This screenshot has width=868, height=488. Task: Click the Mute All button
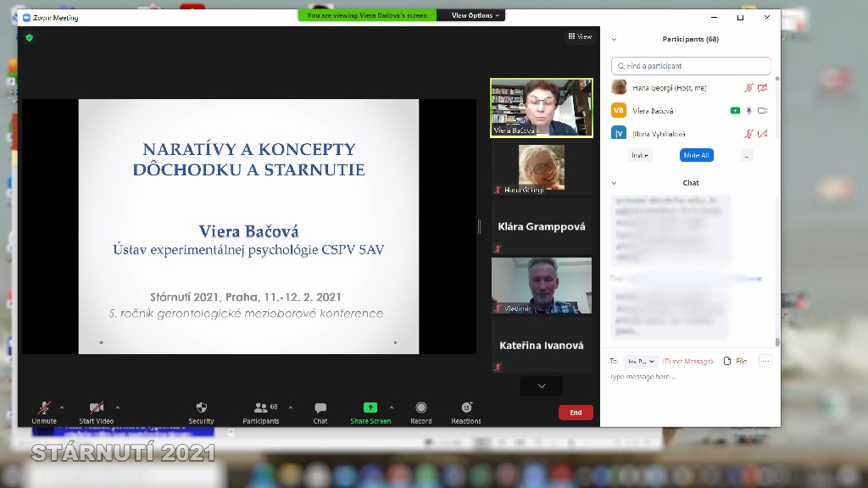coord(696,155)
